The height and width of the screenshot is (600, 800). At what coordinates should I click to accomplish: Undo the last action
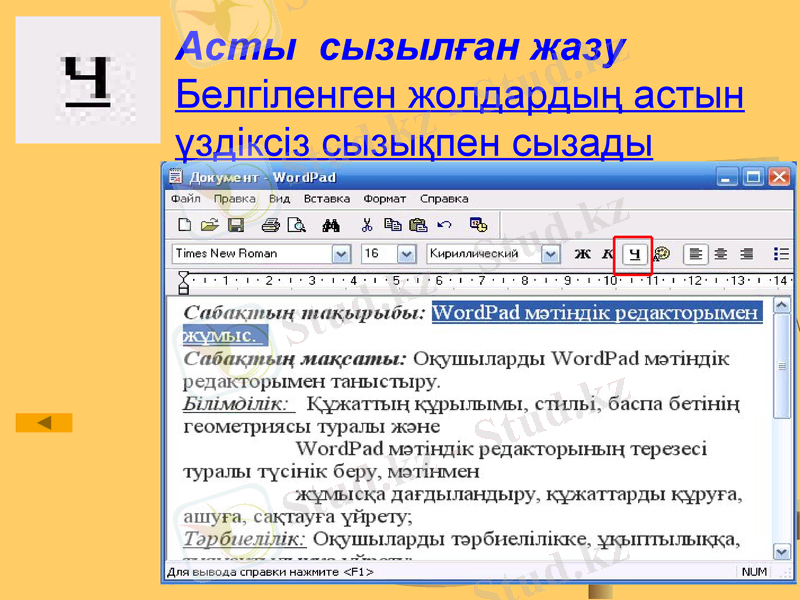[x=447, y=225]
